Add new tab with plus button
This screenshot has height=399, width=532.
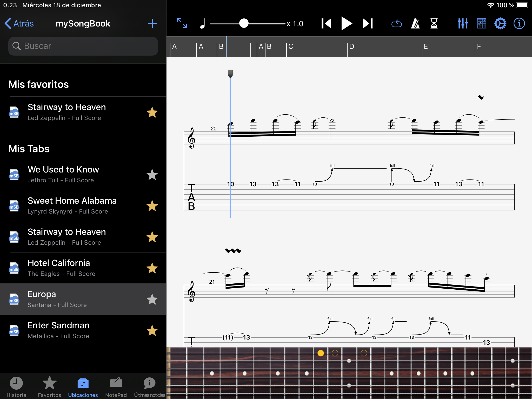point(152,24)
